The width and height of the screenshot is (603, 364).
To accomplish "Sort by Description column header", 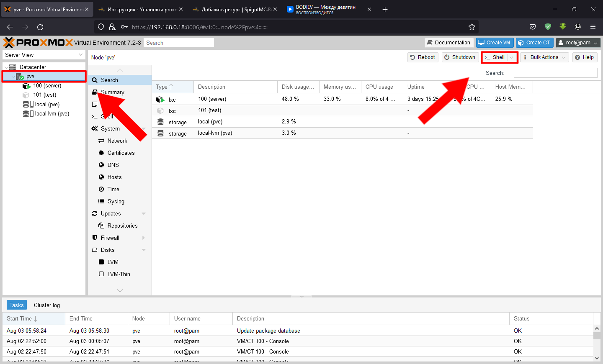I will pos(235,87).
